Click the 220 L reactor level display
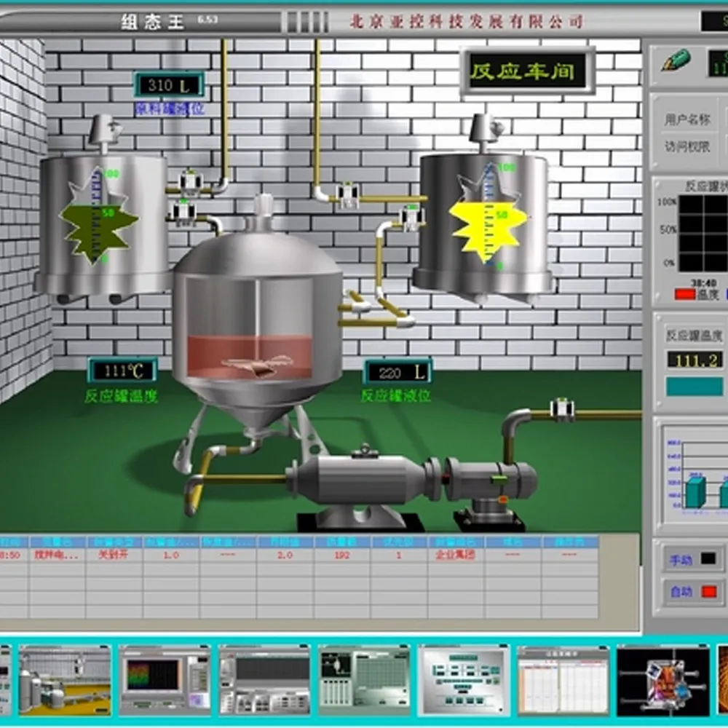This screenshot has width=728, height=728. (397, 373)
